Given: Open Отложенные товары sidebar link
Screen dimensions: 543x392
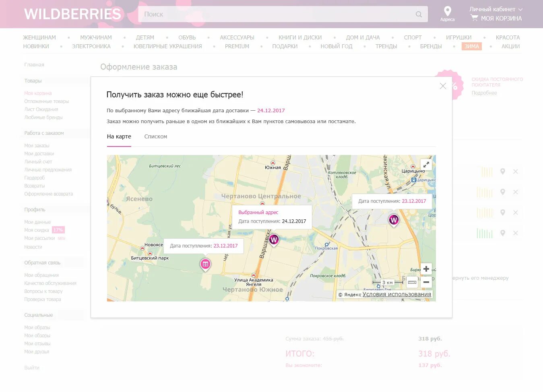Looking at the screenshot, I should pos(47,101).
